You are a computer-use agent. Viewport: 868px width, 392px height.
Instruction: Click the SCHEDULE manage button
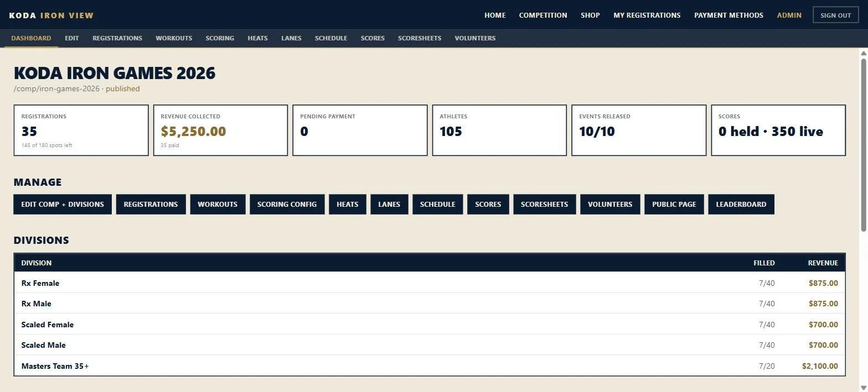tap(437, 204)
